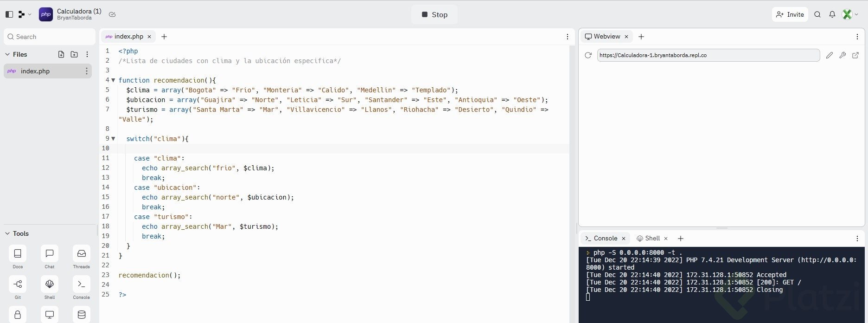Open the console pane options menu
Viewport: 868px width, 323px height.
[x=857, y=238]
